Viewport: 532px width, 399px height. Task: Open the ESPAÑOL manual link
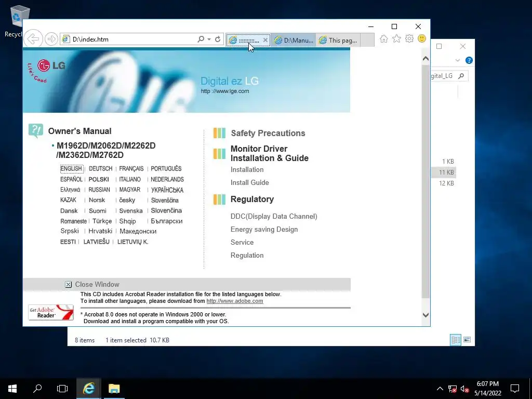coord(71,179)
